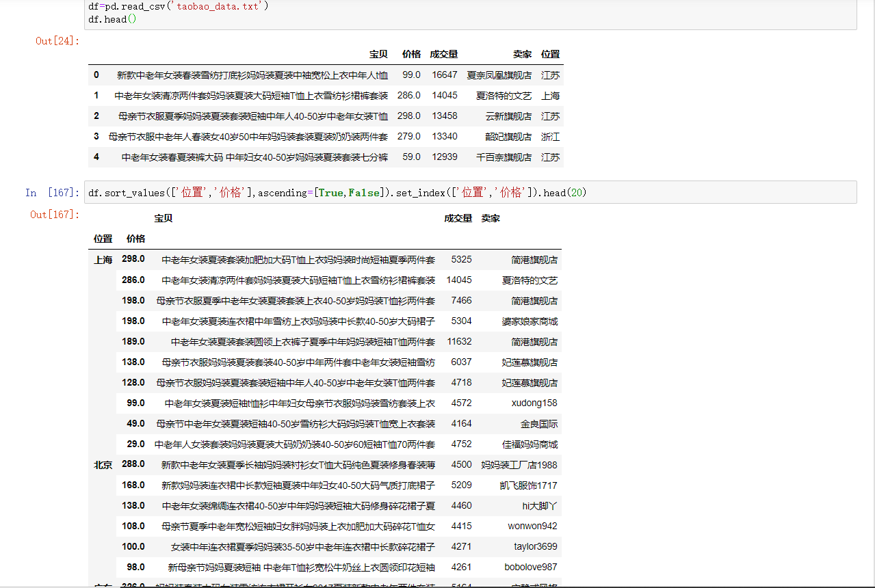
Task: Click the Out[24] output prompt
Action: coord(57,41)
